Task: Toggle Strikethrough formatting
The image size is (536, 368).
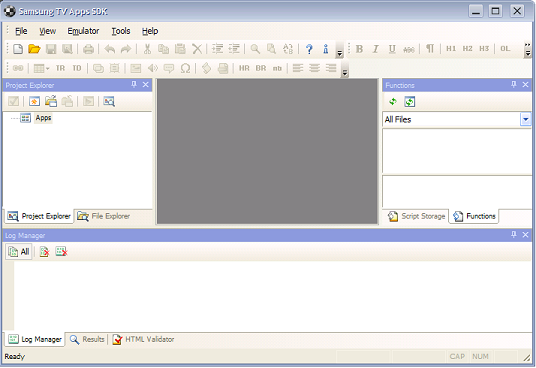Action: 408,50
